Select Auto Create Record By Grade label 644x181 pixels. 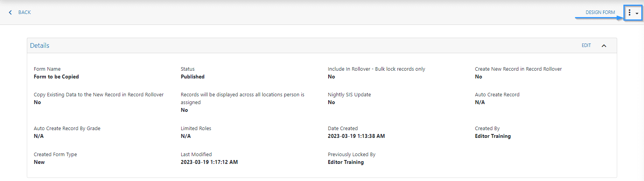coord(67,129)
